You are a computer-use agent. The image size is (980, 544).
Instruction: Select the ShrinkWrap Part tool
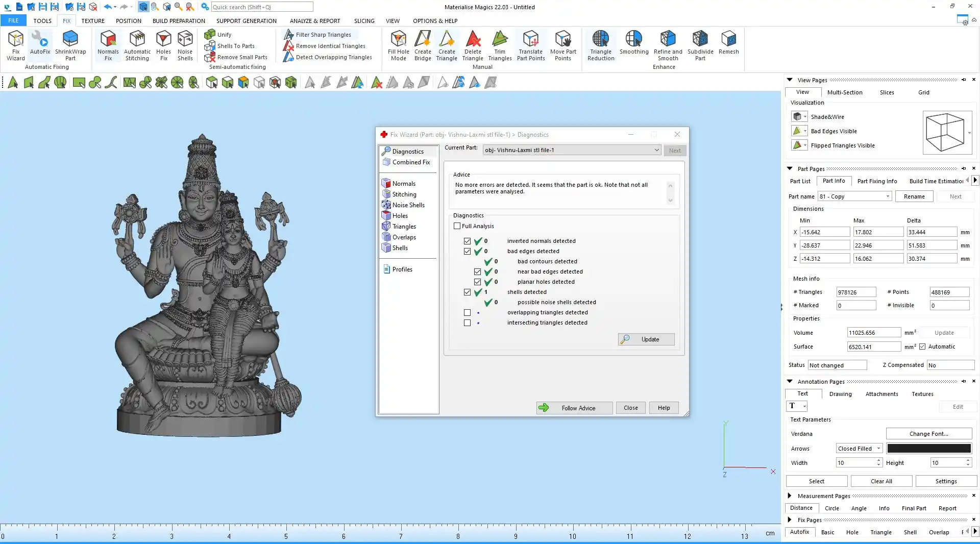click(x=70, y=45)
